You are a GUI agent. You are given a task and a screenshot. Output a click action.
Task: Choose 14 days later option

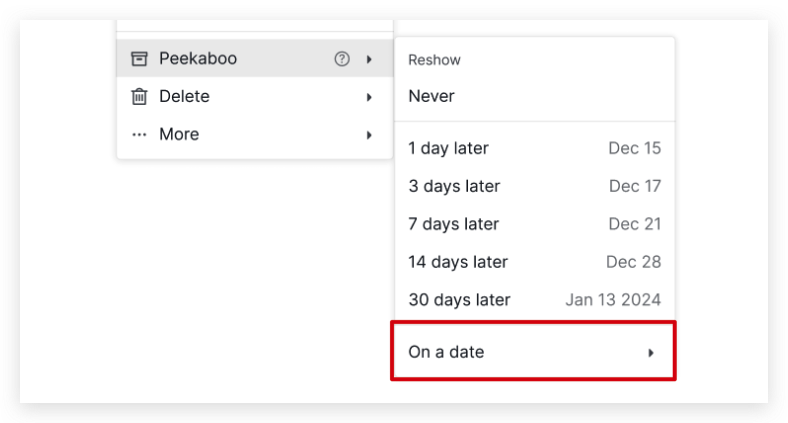click(535, 262)
